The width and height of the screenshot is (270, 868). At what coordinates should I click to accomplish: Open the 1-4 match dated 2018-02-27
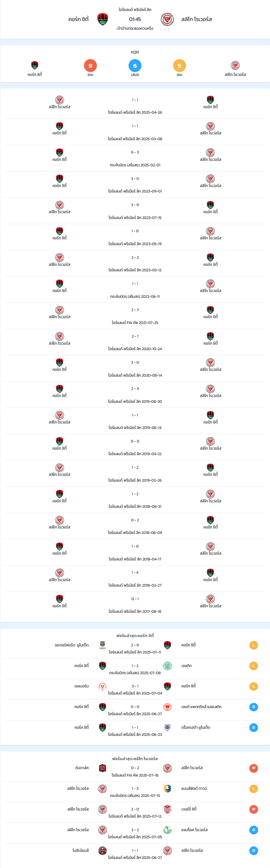tap(135, 579)
